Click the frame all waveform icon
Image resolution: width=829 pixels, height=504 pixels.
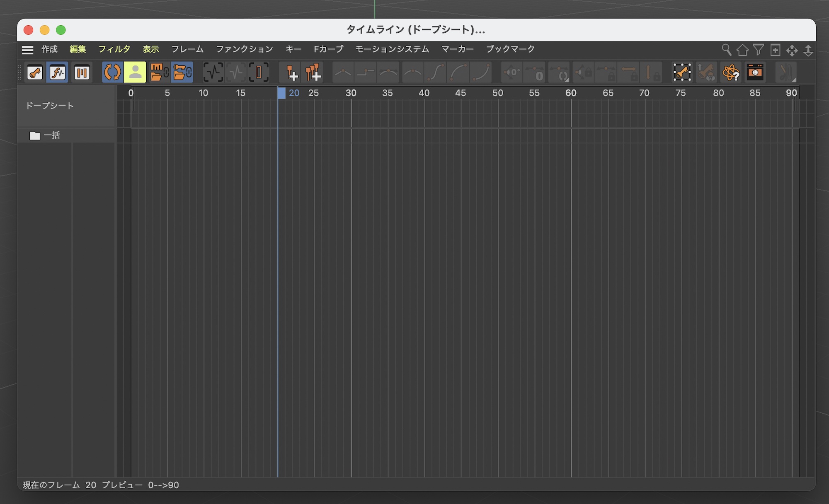pyautogui.click(x=213, y=72)
